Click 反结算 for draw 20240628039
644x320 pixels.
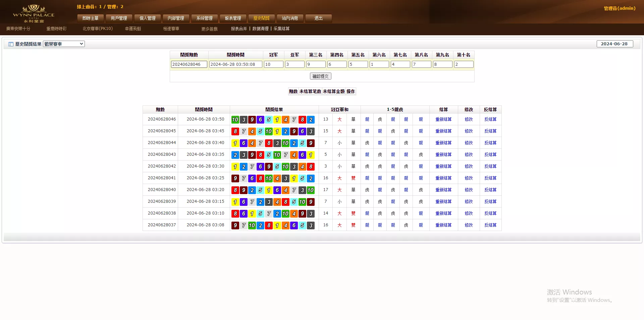[490, 202]
